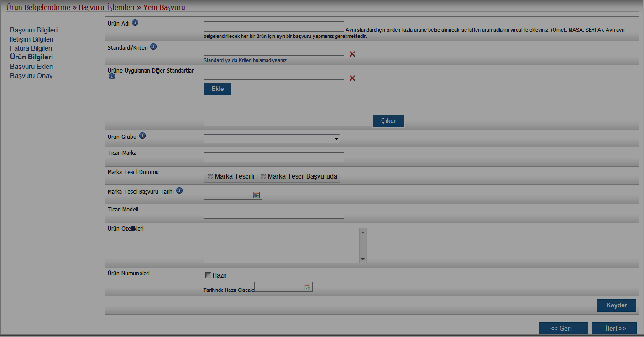
Task: Open Başvuru Ekleri step
Action: pos(31,67)
